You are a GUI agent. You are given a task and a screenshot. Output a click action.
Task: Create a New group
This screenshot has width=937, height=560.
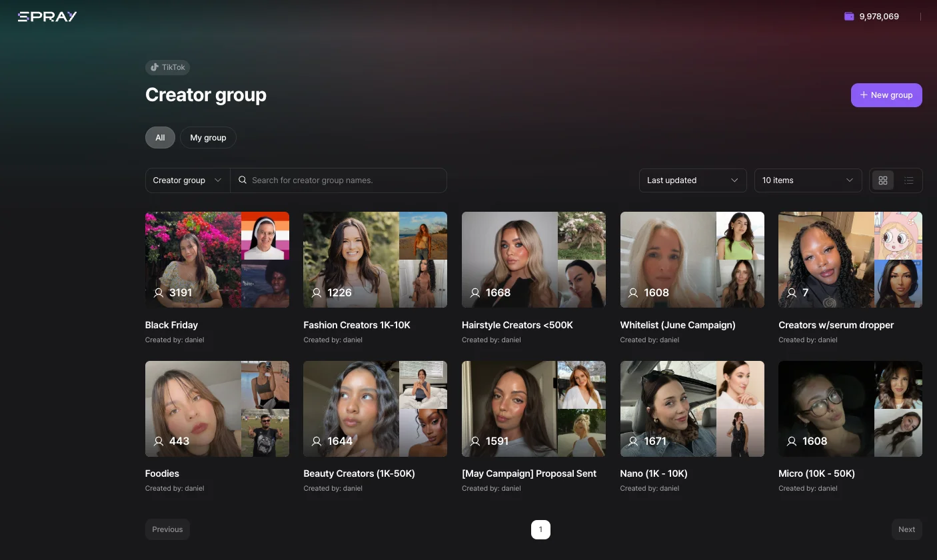click(886, 95)
